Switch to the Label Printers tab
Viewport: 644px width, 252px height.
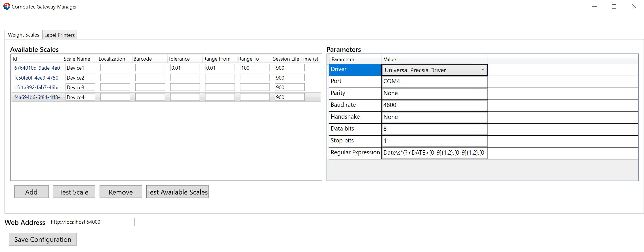click(60, 35)
